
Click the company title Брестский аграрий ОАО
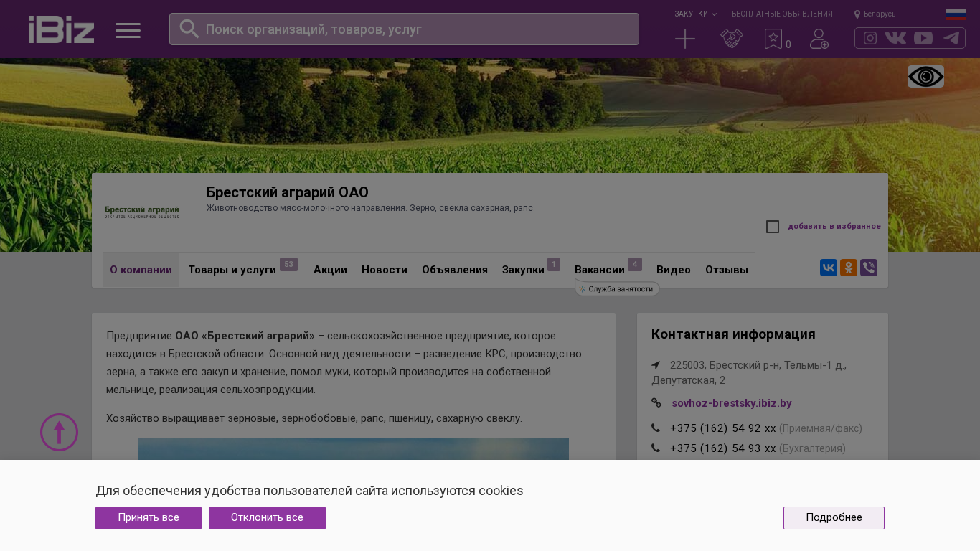[x=288, y=192]
